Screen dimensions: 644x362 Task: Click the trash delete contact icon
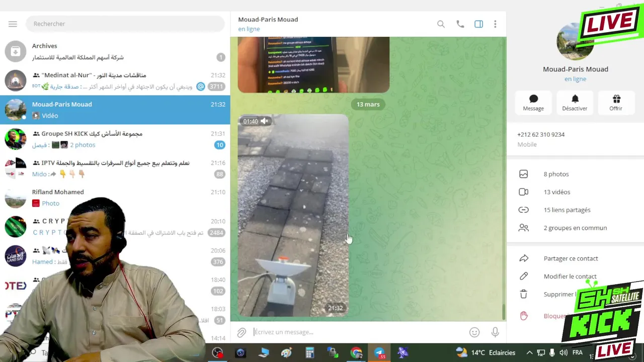pyautogui.click(x=524, y=294)
